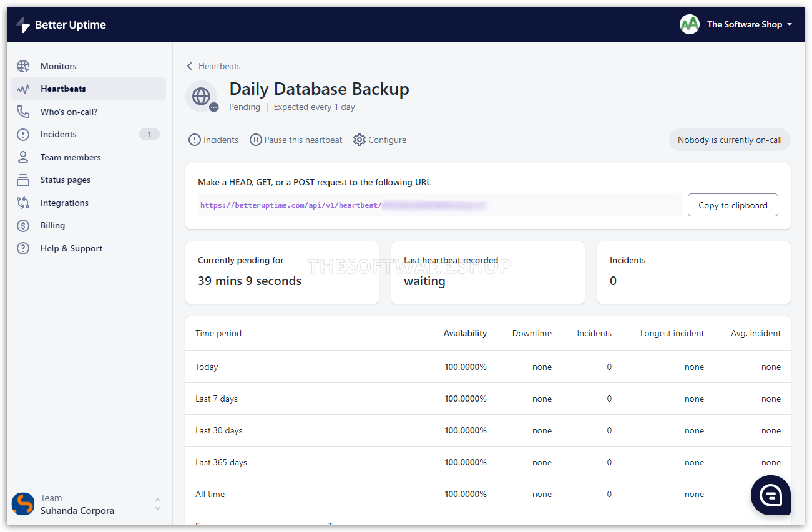Click Copy to clipboard button
812x532 pixels.
733,205
